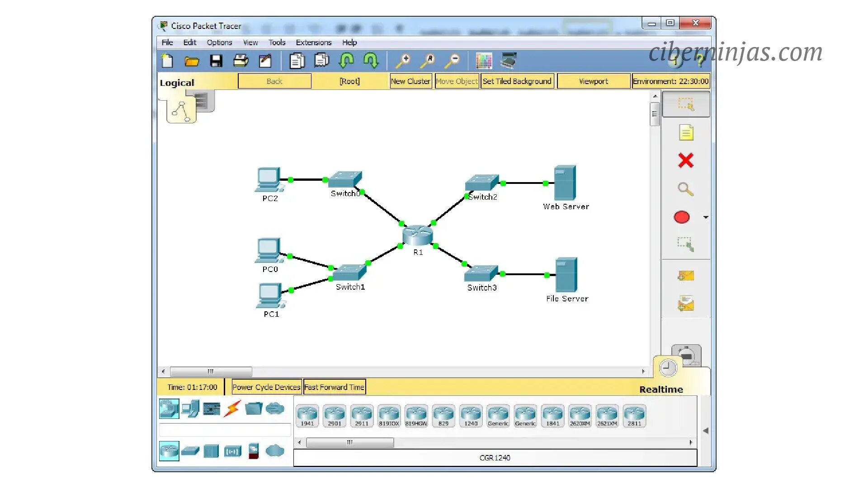Expand the red shape tool dropdown arrow

[x=706, y=217]
